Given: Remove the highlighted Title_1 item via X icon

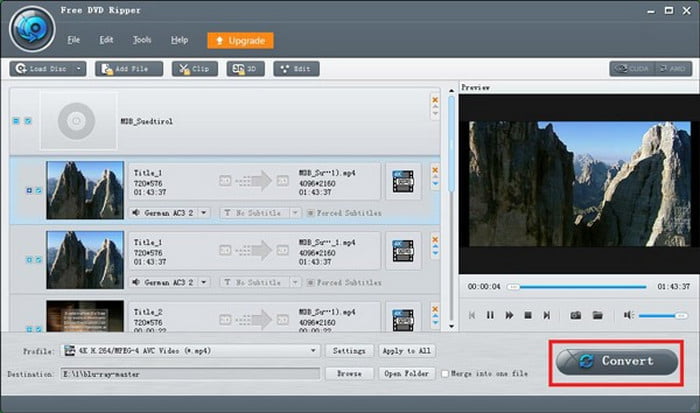Looking at the screenshot, I should (435, 170).
